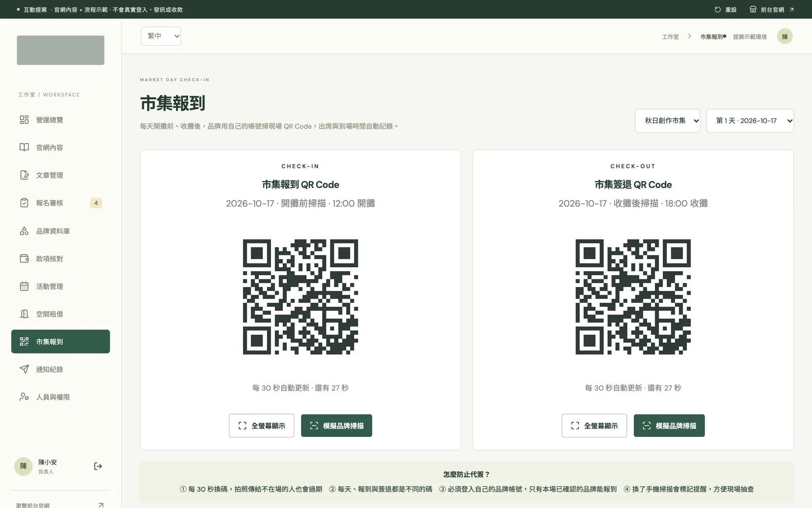
Task: Click 模擬品牌掃描 on the check-out card
Action: coord(669,426)
